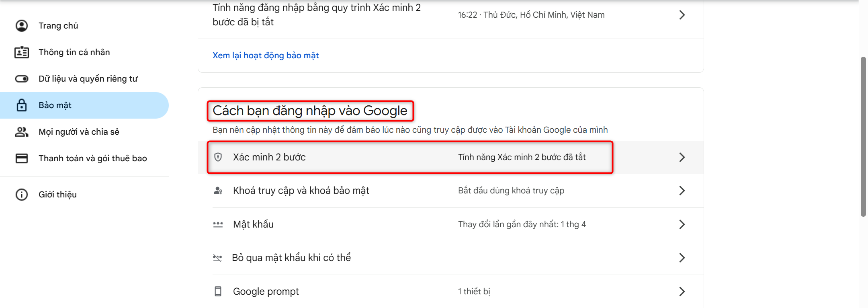Expand the Xác minh 2 bước row chevron
This screenshot has width=868, height=308.
point(682,157)
